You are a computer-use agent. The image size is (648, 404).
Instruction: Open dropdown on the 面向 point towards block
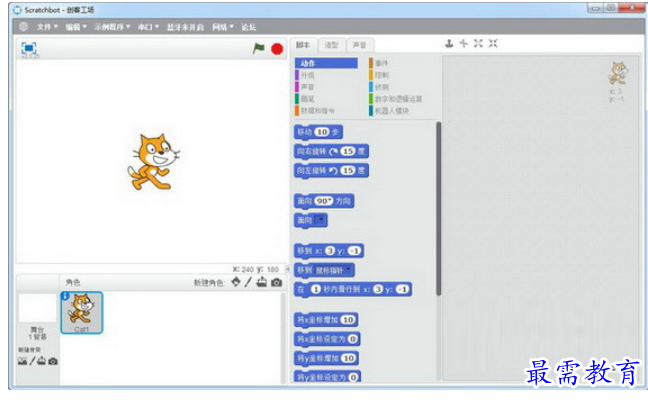pos(321,220)
